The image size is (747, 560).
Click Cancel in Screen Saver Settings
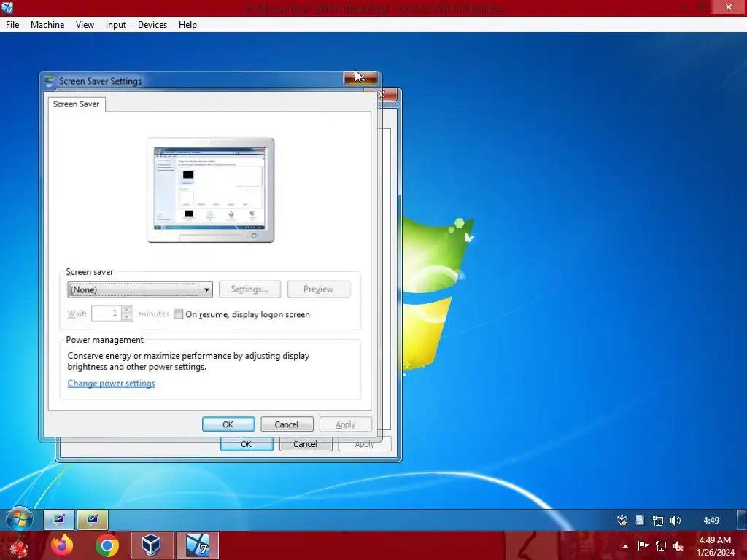287,424
